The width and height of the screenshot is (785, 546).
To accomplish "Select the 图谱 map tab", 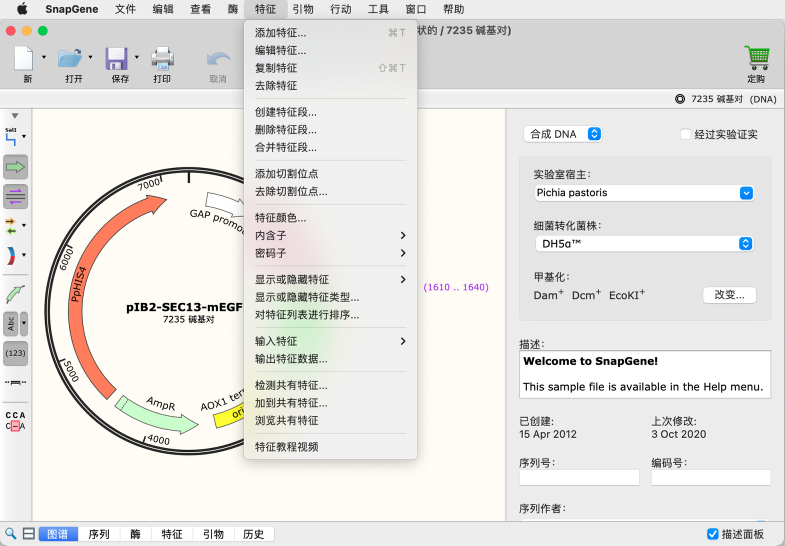I will point(58,534).
